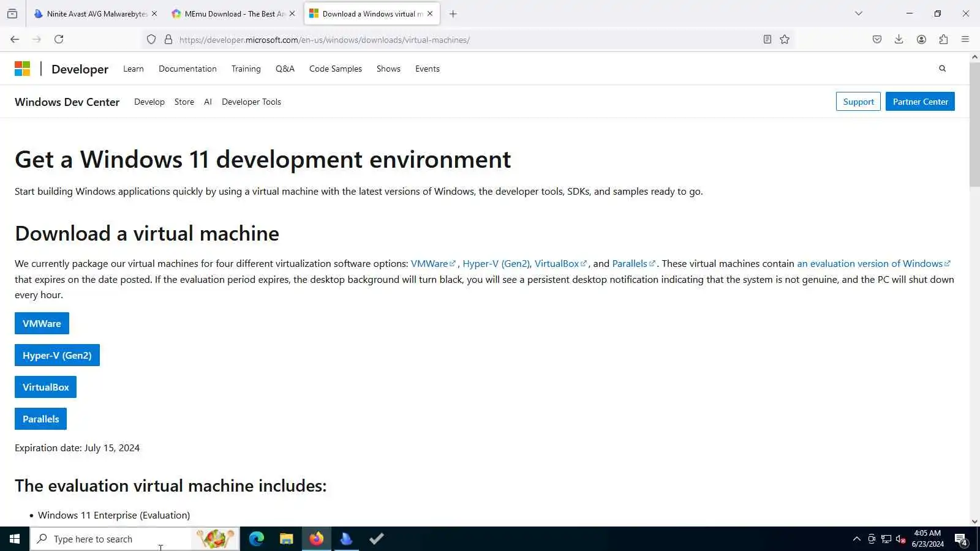Download the VMWare virtual machine
The height and width of the screenshot is (551, 980).
click(42, 323)
